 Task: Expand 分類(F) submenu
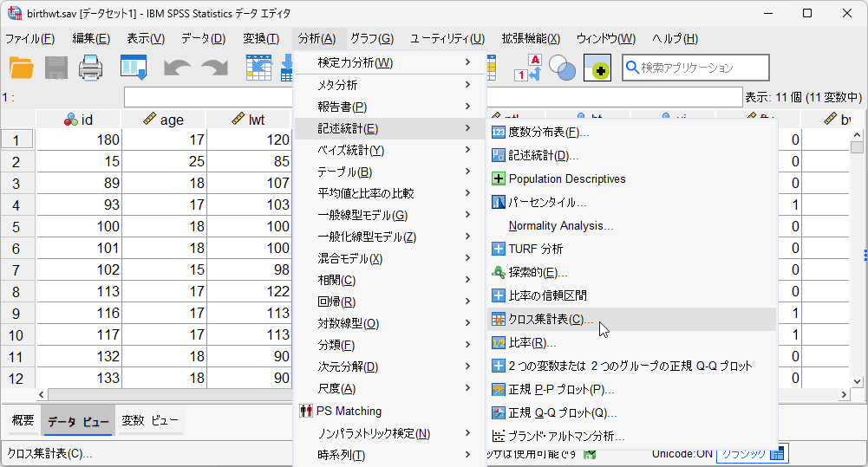389,346
